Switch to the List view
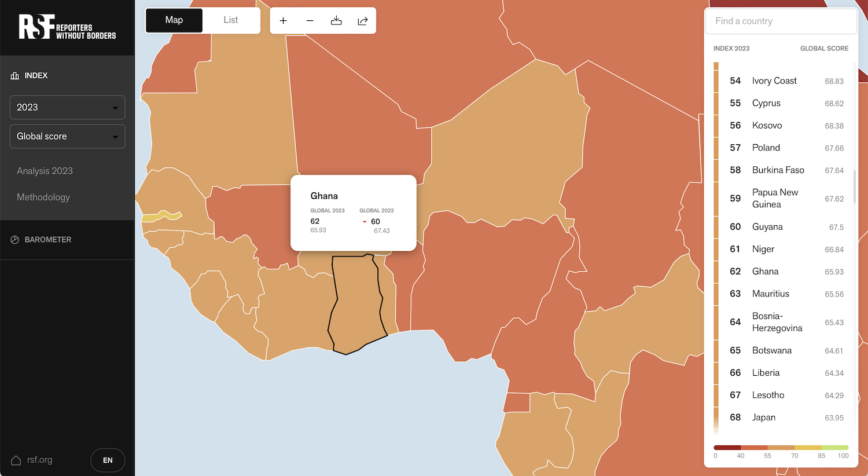The width and height of the screenshot is (868, 476). click(x=230, y=20)
